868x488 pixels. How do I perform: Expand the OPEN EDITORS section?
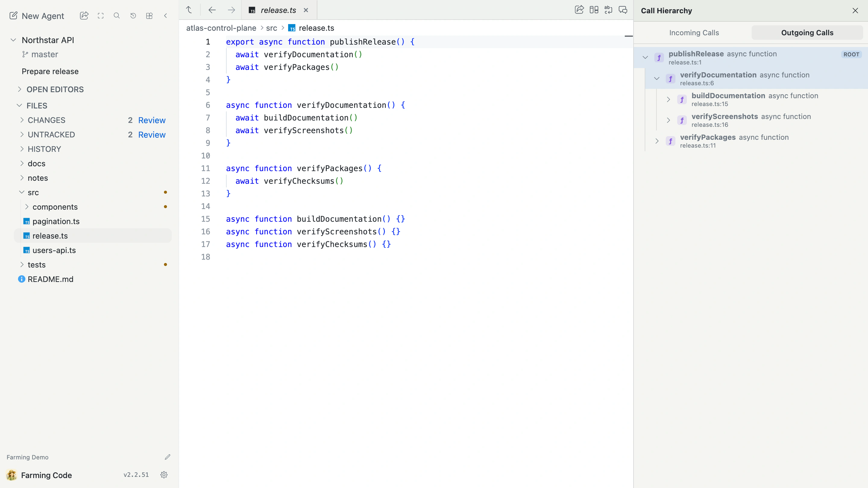click(20, 89)
